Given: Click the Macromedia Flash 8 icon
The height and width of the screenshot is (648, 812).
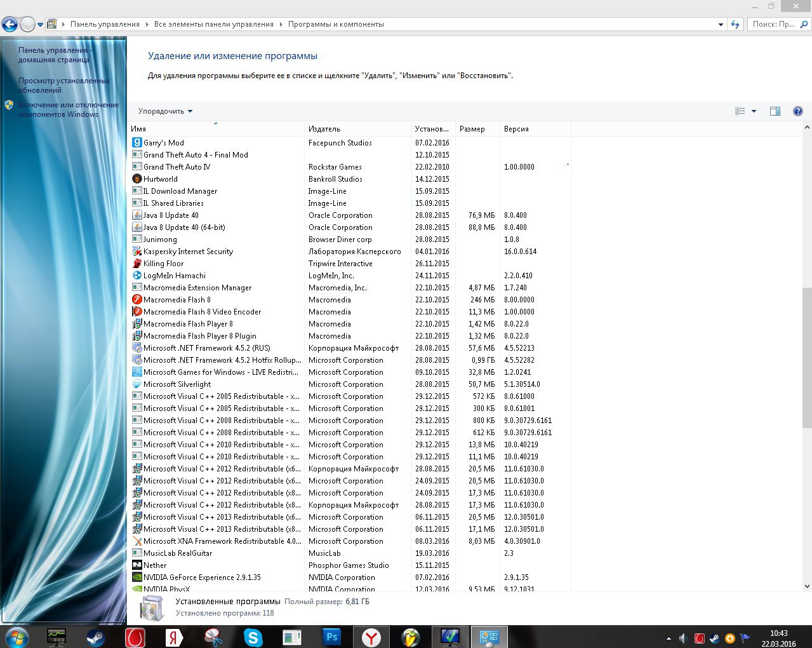Looking at the screenshot, I should coord(136,300).
